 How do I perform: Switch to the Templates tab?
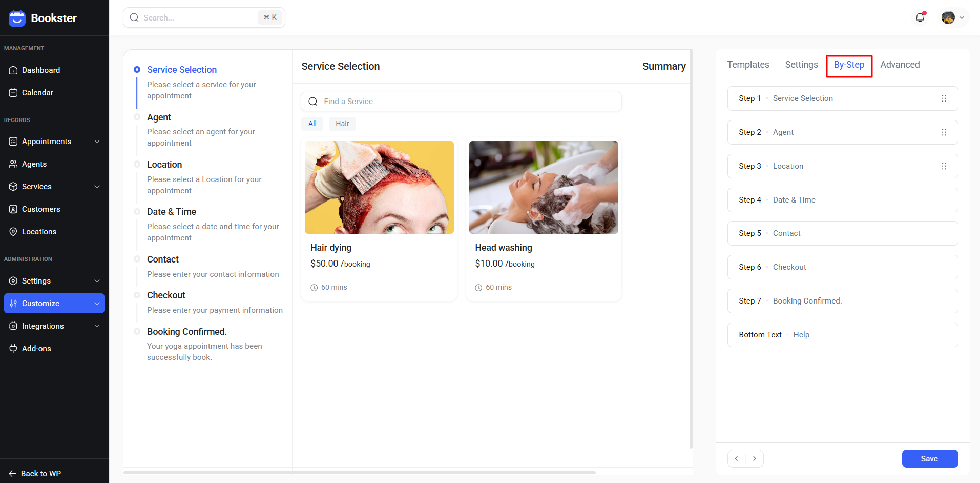pos(748,65)
